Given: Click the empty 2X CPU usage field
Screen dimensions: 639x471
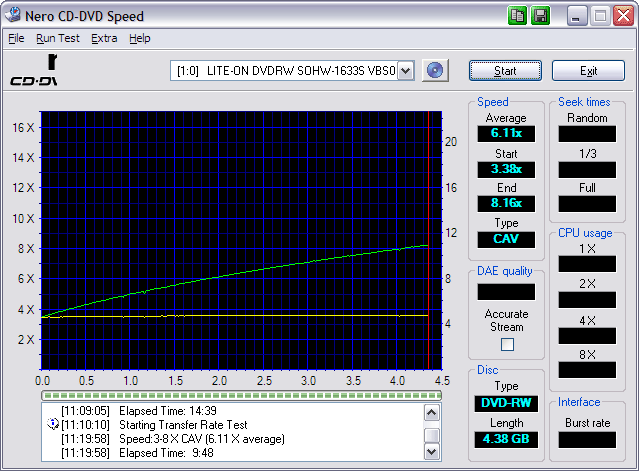Looking at the screenshot, I should [587, 300].
